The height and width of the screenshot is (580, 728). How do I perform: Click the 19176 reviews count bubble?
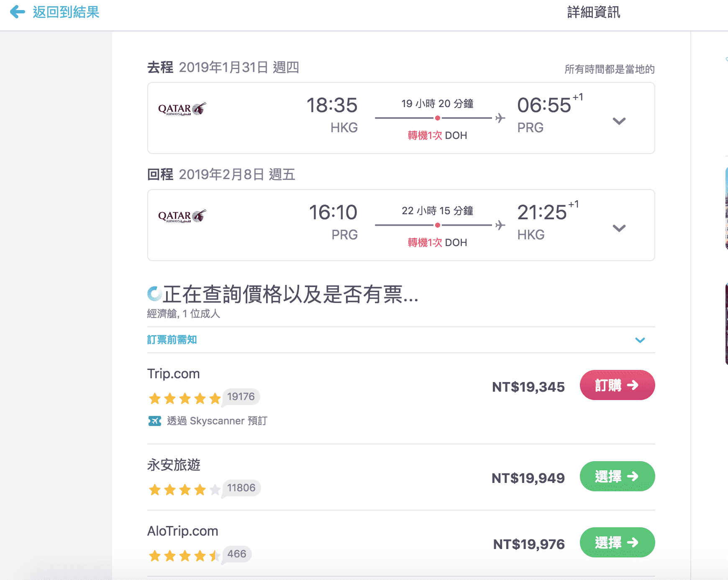coord(241,397)
